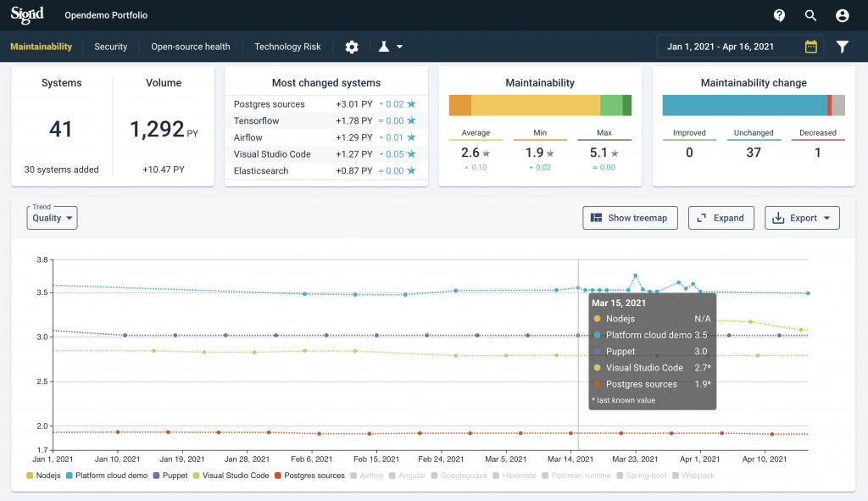Toggle Platform cloud demo legend series
This screenshot has width=868, height=501.
coord(106,476)
